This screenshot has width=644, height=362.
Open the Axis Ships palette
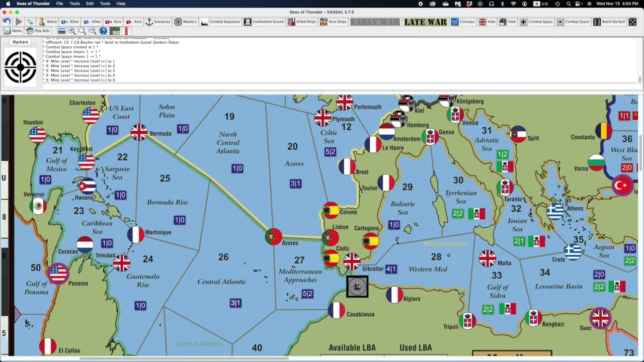[333, 22]
